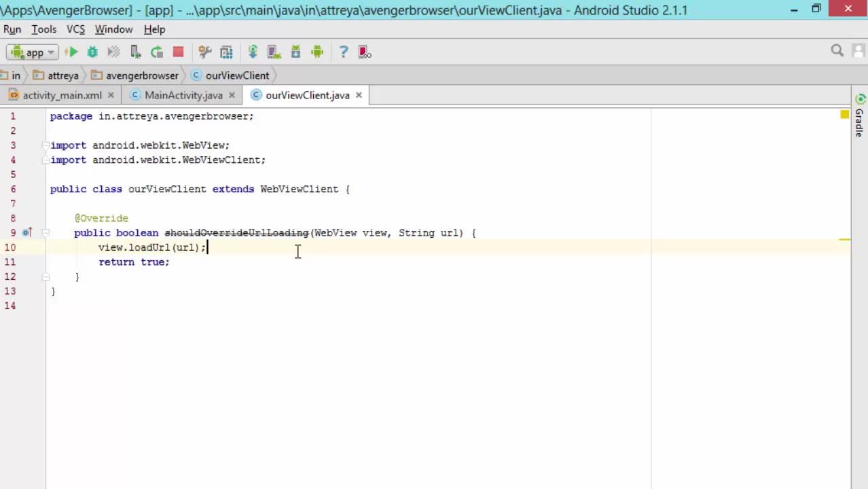Viewport: 868px width, 489px height.
Task: Collapse the imports fold marker on line 3
Action: tap(46, 145)
